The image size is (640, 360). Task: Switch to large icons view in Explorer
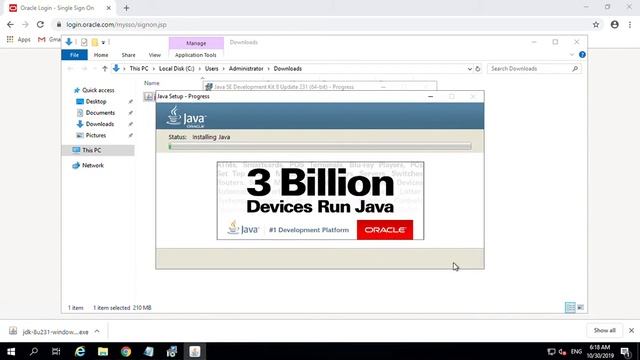click(580, 307)
